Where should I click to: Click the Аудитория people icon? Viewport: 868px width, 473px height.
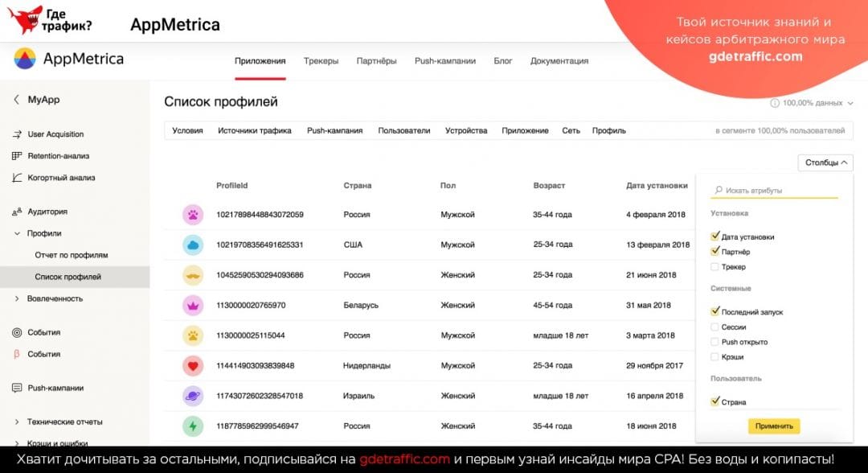tap(17, 212)
